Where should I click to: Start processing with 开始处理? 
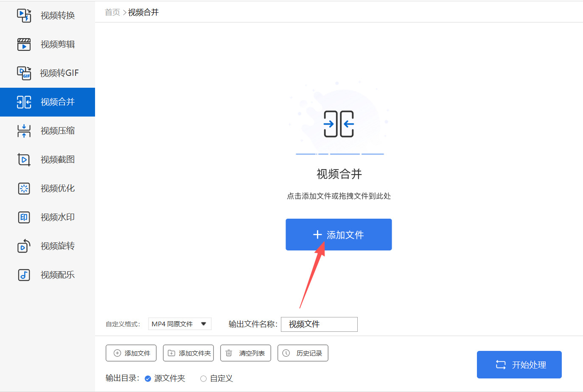[519, 364]
